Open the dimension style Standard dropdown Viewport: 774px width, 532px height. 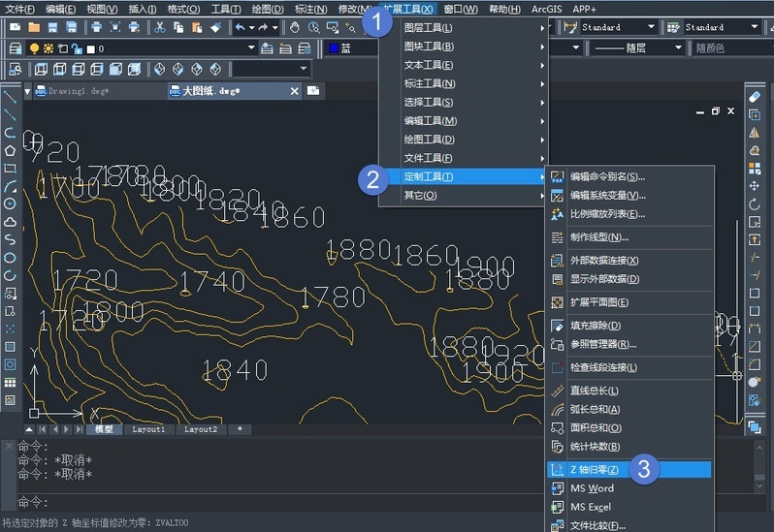pos(651,27)
